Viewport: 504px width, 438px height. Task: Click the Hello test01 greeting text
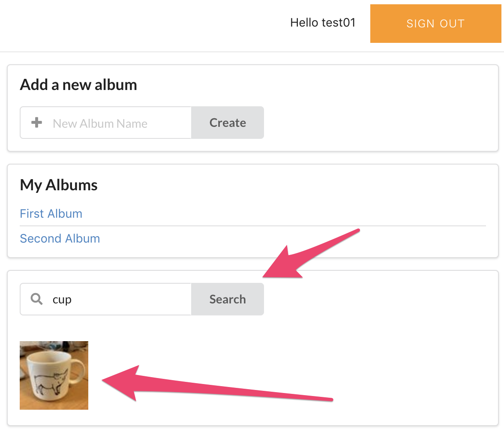point(323,23)
